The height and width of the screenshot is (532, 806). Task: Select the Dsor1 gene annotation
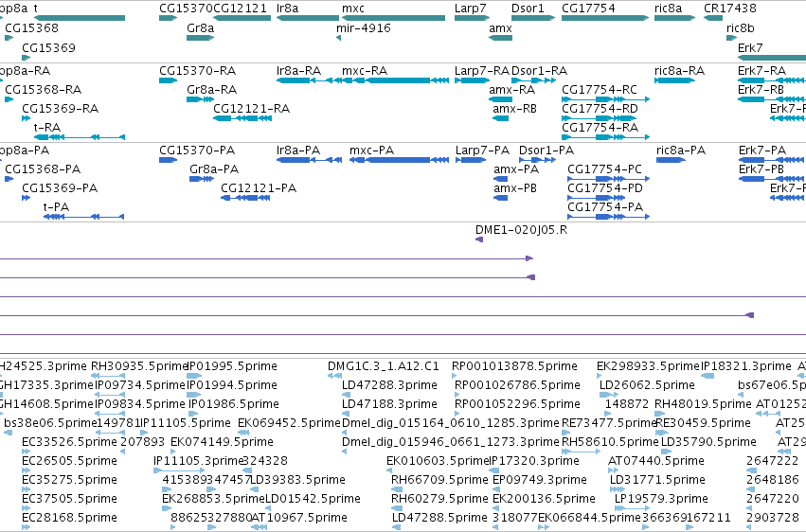pos(533,18)
